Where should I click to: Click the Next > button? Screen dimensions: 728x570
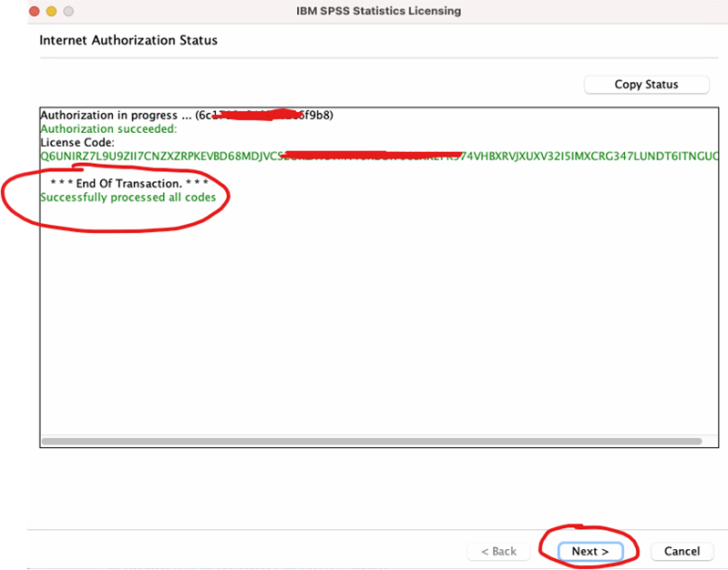[590, 551]
